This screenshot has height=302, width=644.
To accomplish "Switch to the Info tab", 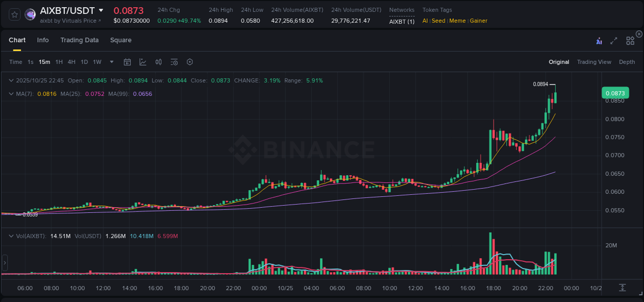I will click(x=43, y=40).
